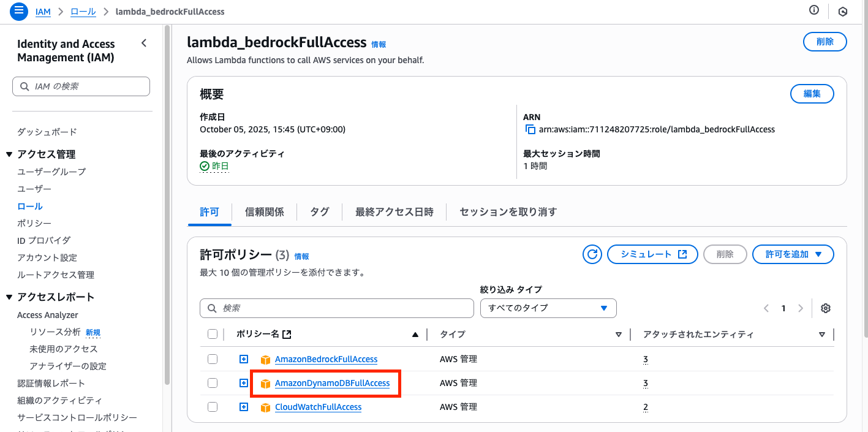This screenshot has width=868, height=432.
Task: Click the AmazonBedrockFullAccess orange policy icon
Action: point(265,360)
